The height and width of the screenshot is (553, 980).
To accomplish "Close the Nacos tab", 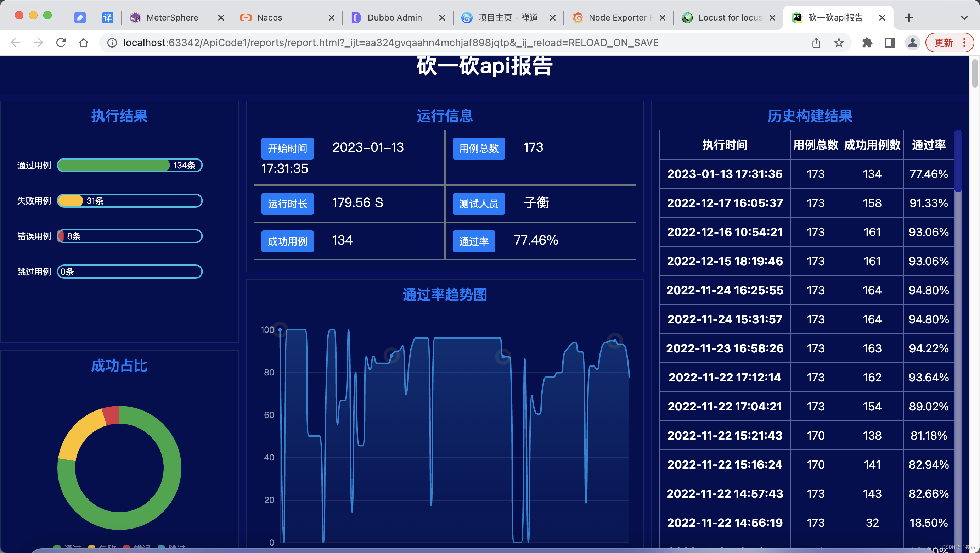I will click(331, 17).
